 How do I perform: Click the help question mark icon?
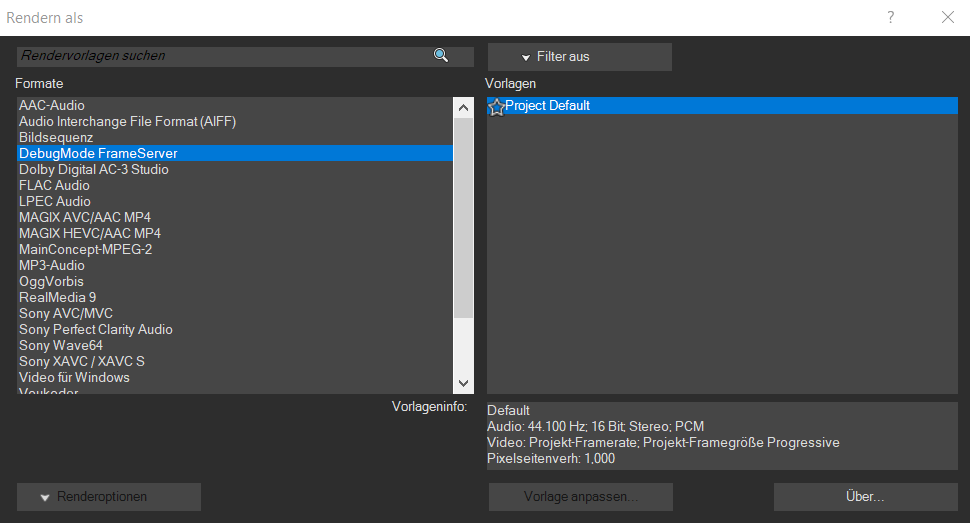click(890, 17)
